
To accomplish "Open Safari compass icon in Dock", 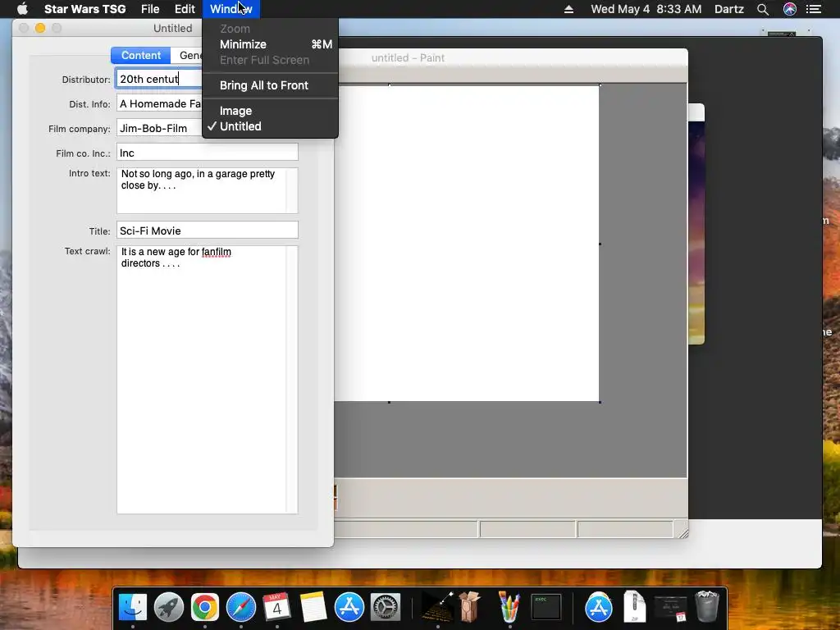I will (x=241, y=607).
